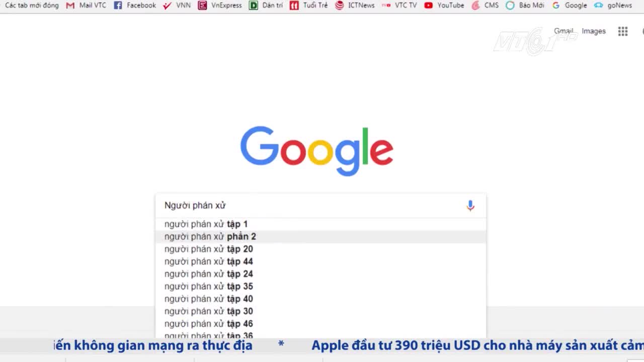Open the Tuổi Trẻ bookmark
Screen dimensions: 644x362
click(x=309, y=6)
